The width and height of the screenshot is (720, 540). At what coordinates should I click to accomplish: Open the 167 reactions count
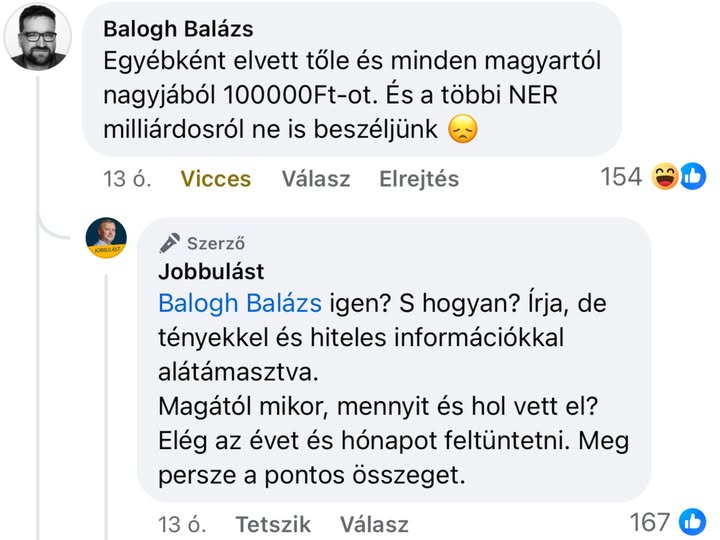(x=650, y=521)
